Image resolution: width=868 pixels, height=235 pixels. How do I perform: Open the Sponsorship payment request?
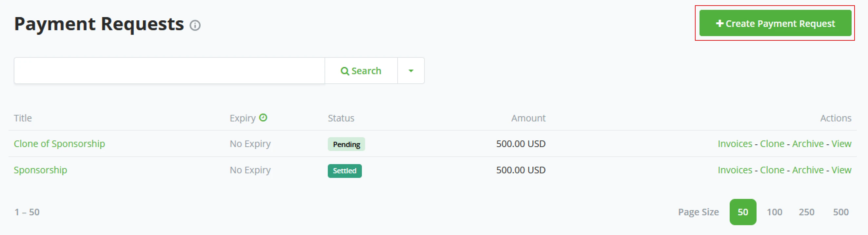click(x=40, y=170)
